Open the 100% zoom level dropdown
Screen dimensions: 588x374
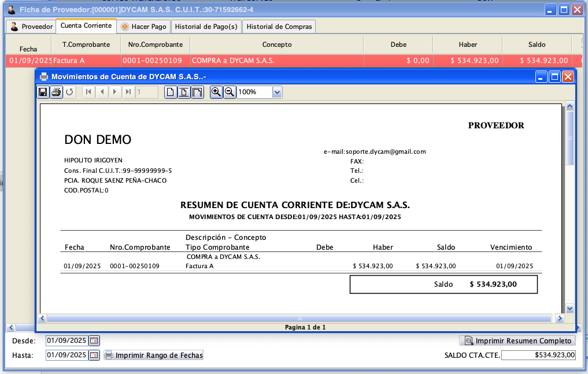pos(277,92)
